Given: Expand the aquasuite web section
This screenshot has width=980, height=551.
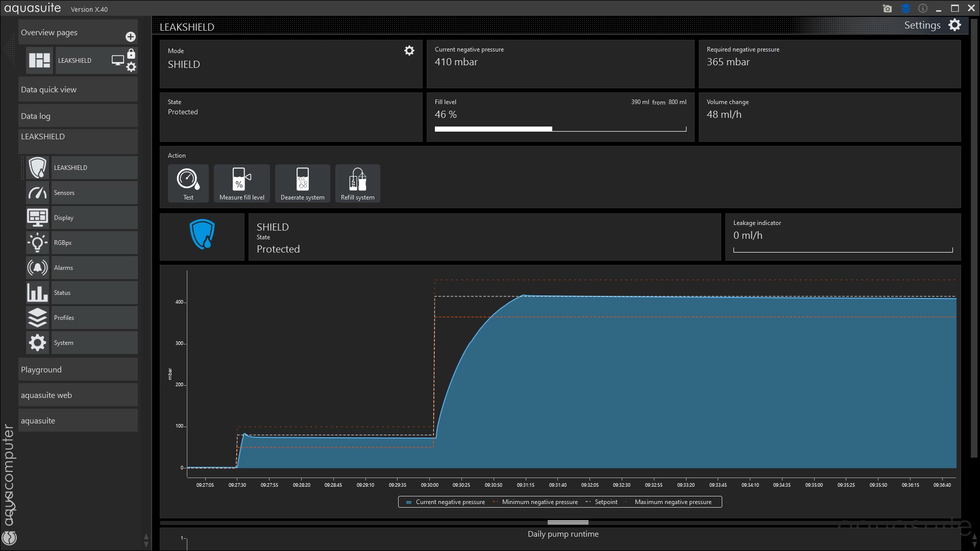Looking at the screenshot, I should (x=78, y=395).
